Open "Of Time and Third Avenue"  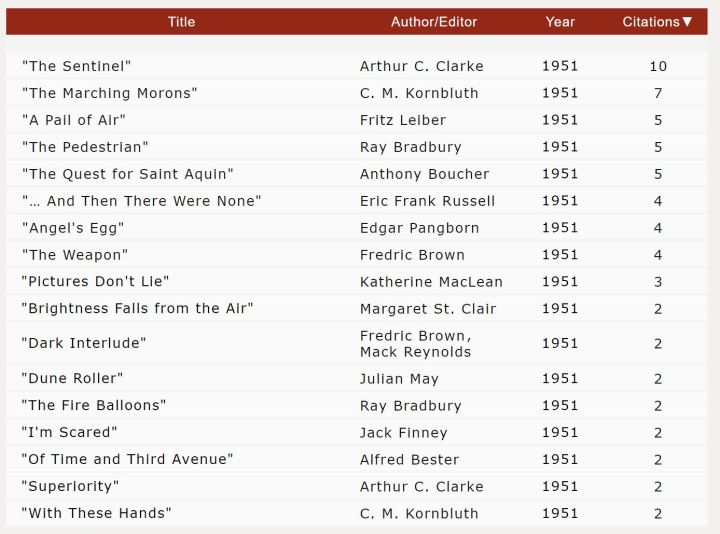[x=128, y=460]
